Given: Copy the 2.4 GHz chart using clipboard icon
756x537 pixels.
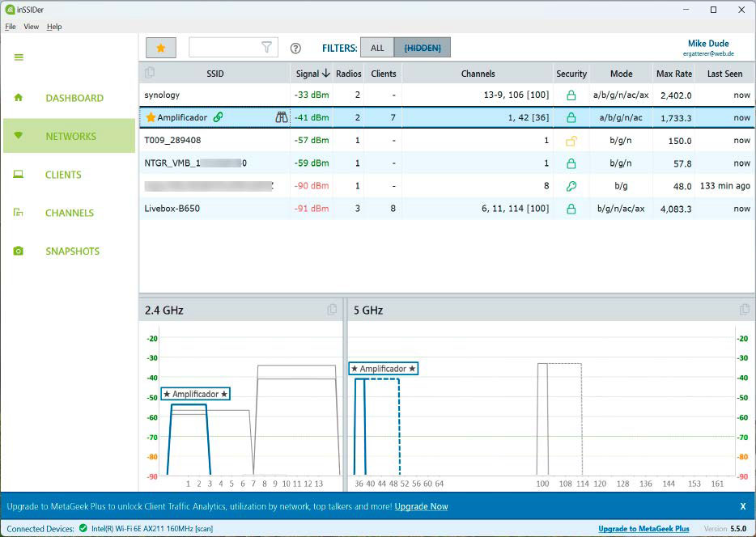Looking at the screenshot, I should pos(332,310).
